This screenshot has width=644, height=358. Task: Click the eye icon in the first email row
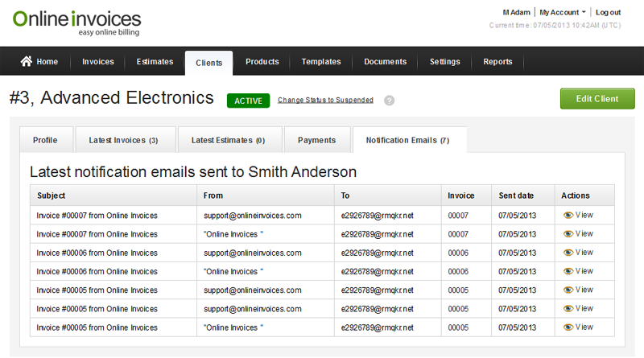point(568,216)
